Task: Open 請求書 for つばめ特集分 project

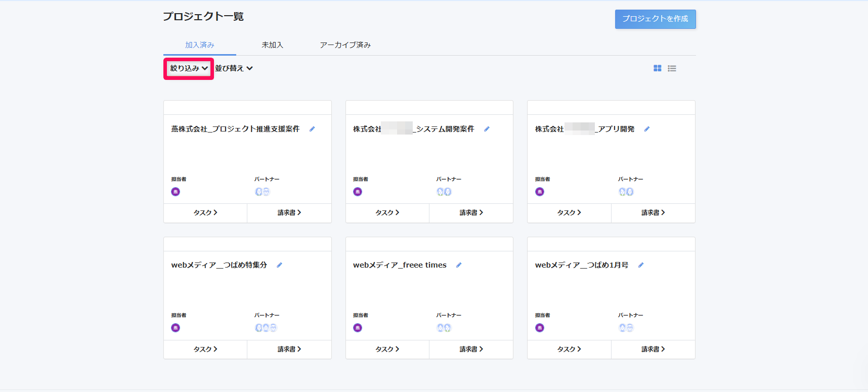Action: click(x=289, y=350)
